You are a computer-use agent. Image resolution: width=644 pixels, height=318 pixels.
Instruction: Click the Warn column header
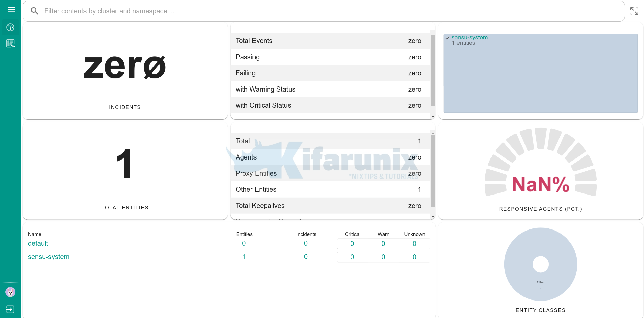point(383,234)
